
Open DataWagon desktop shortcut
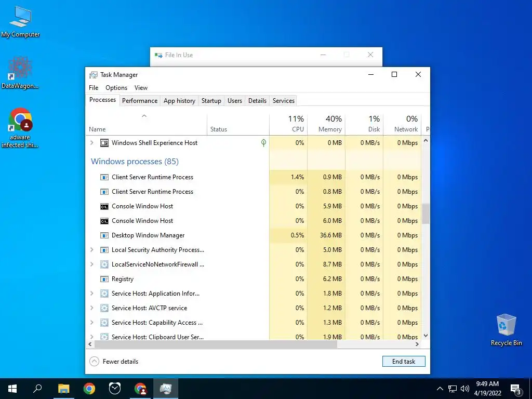pyautogui.click(x=20, y=73)
